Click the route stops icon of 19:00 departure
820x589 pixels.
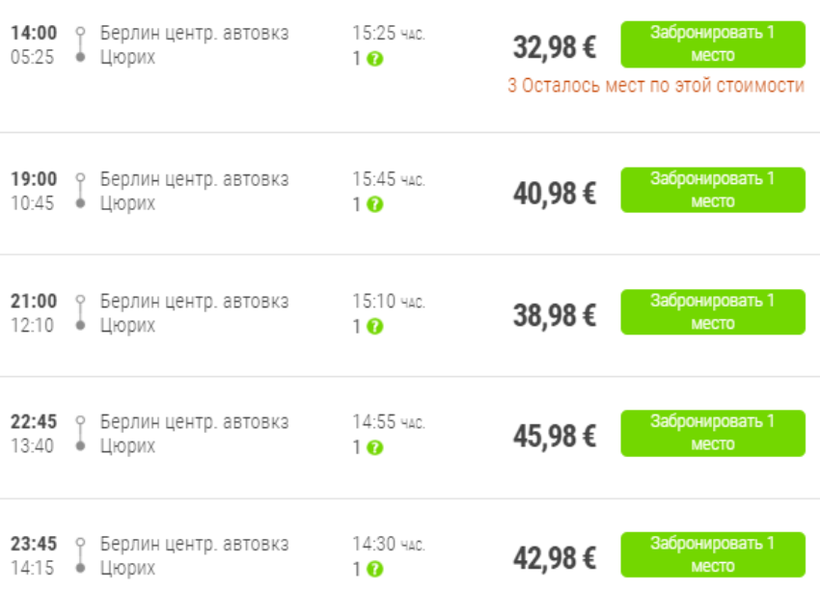coord(80,191)
